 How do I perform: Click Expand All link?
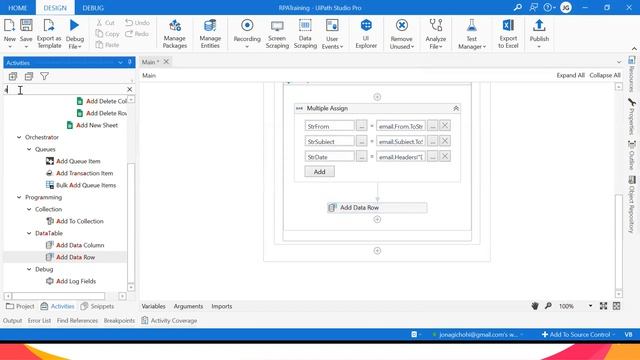(x=570, y=75)
